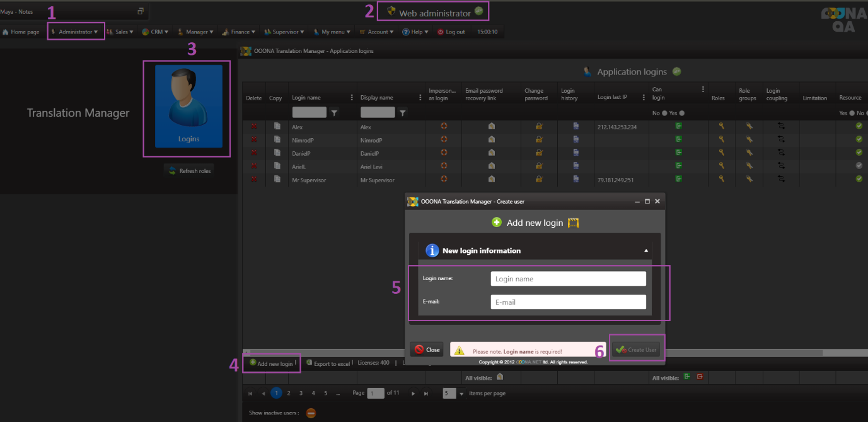Click the E-mail input field

(568, 302)
